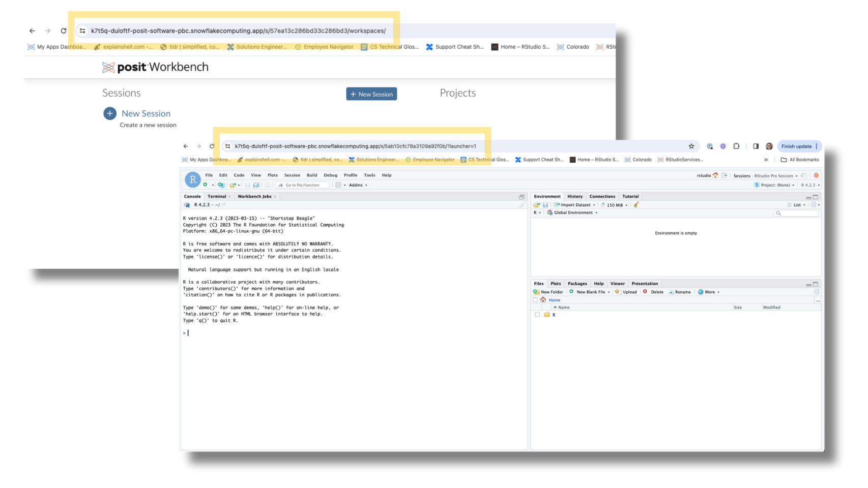Open the More dropdown in the Files pane
Viewport: 868px width, 488px height.
(708, 292)
